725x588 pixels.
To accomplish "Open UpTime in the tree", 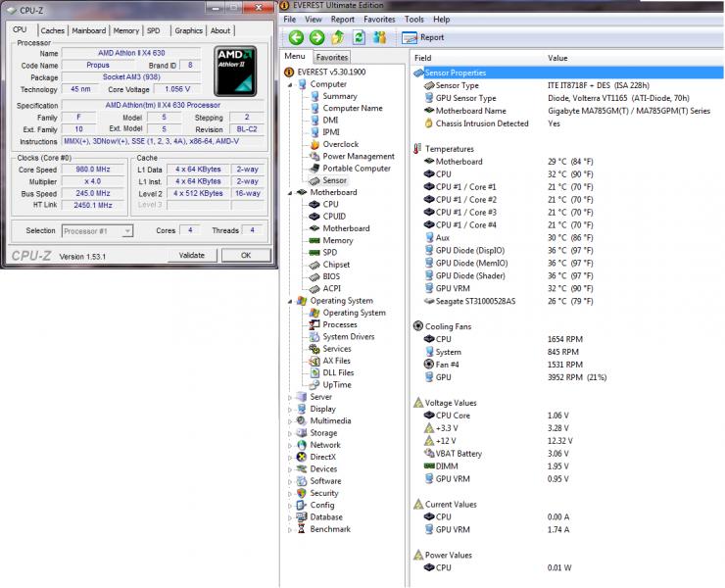I will click(337, 385).
